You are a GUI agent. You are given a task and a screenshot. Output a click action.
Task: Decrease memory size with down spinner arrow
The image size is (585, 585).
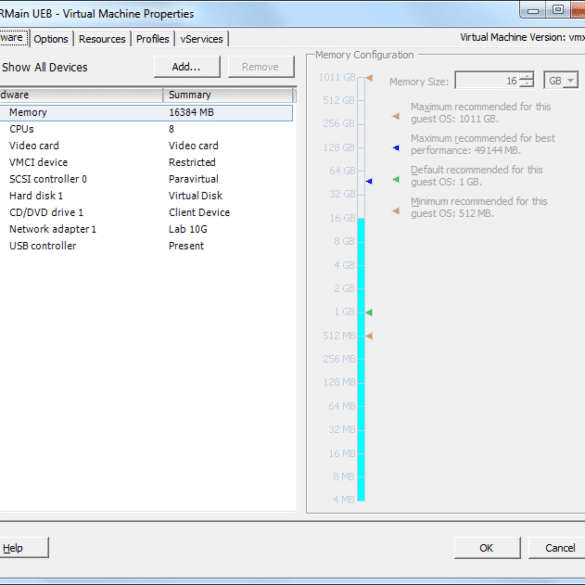526,84
